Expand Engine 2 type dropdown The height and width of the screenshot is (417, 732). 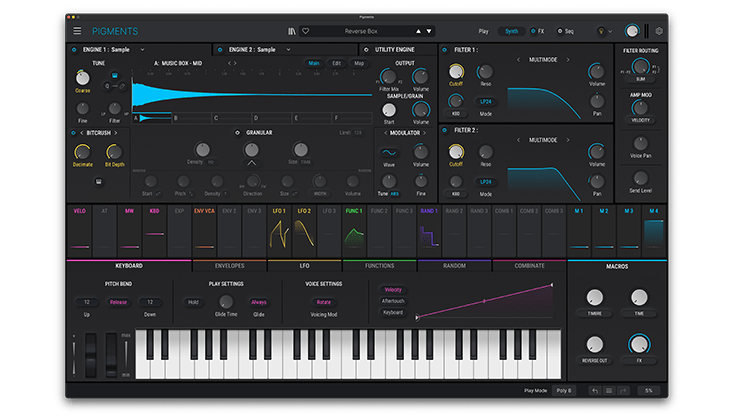289,49
